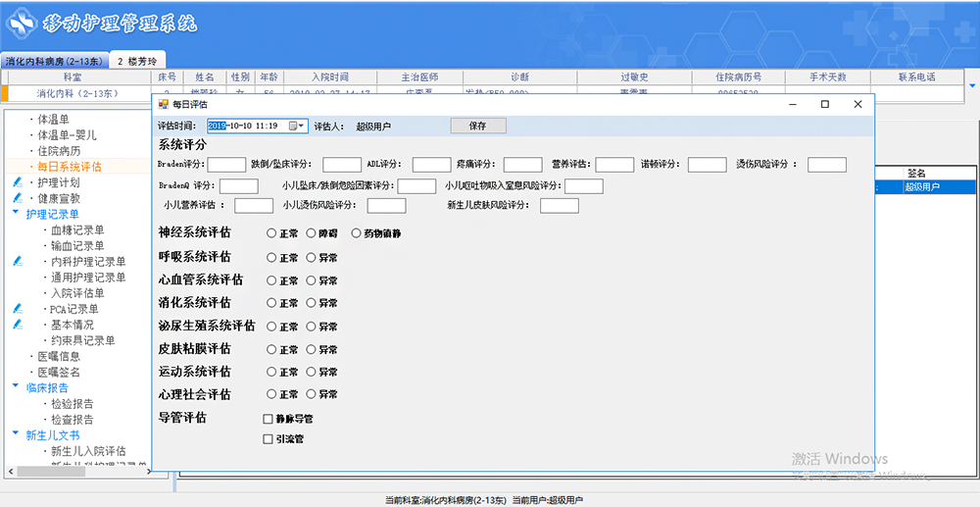Click the 疼痛评分 input field
Image resolution: width=980 pixels, height=507 pixels.
click(x=522, y=165)
